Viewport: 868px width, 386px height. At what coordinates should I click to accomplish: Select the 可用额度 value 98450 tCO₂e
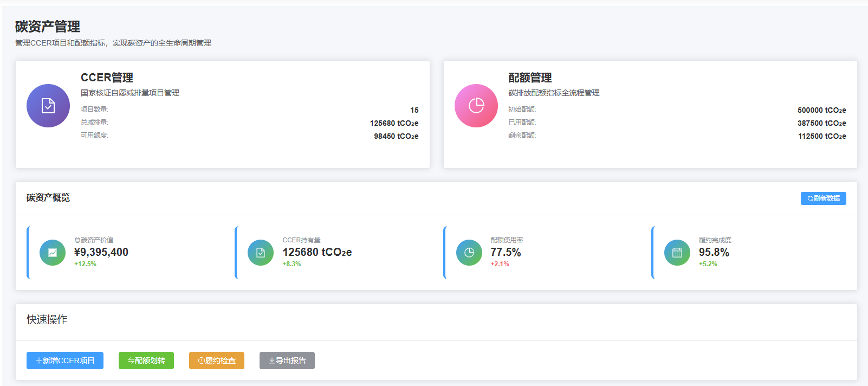point(396,136)
